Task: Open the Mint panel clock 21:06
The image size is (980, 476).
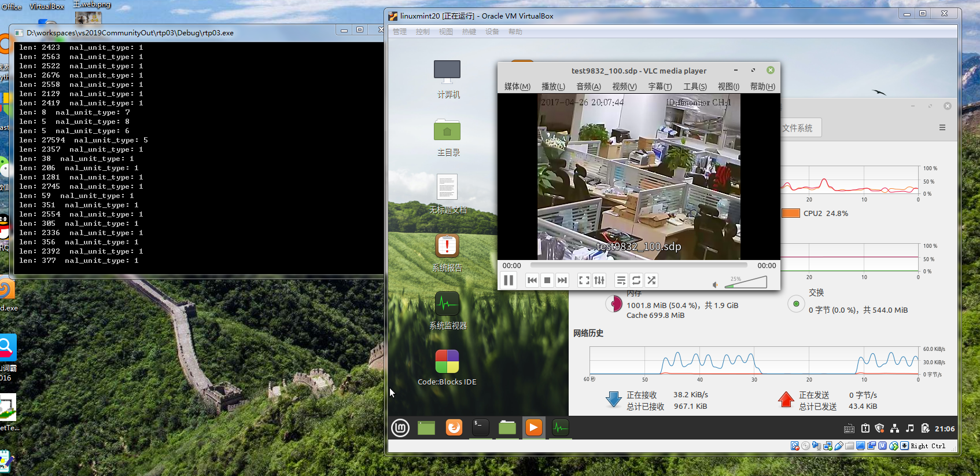Action: coord(945,429)
